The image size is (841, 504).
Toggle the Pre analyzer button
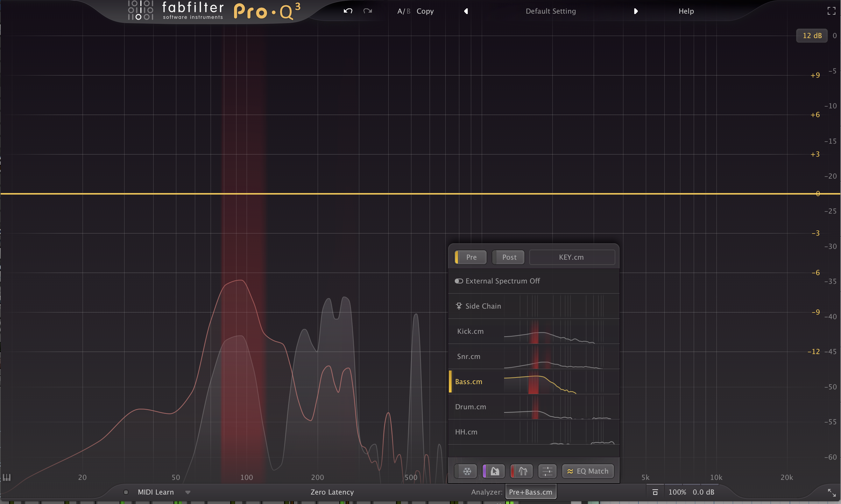pos(471,257)
